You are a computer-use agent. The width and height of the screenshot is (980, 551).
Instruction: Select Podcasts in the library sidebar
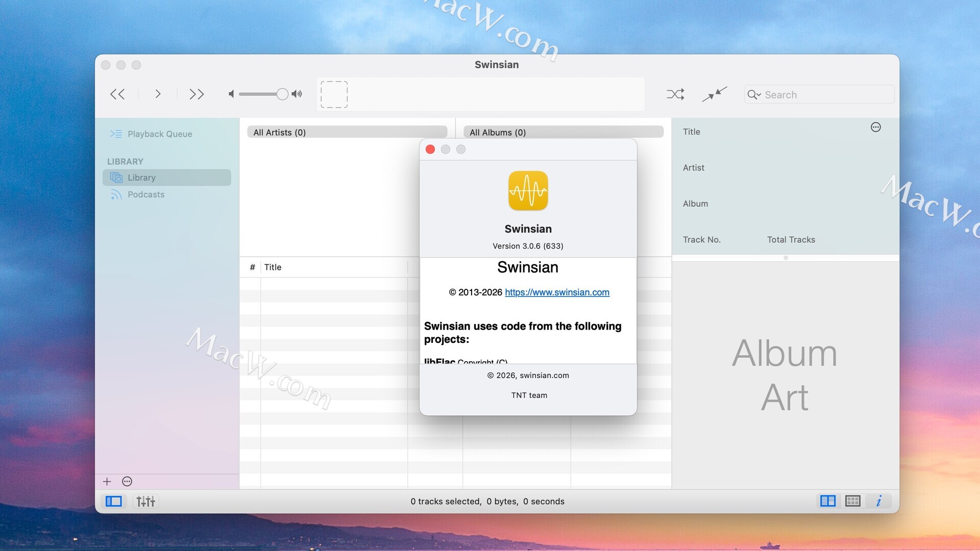[x=146, y=194]
